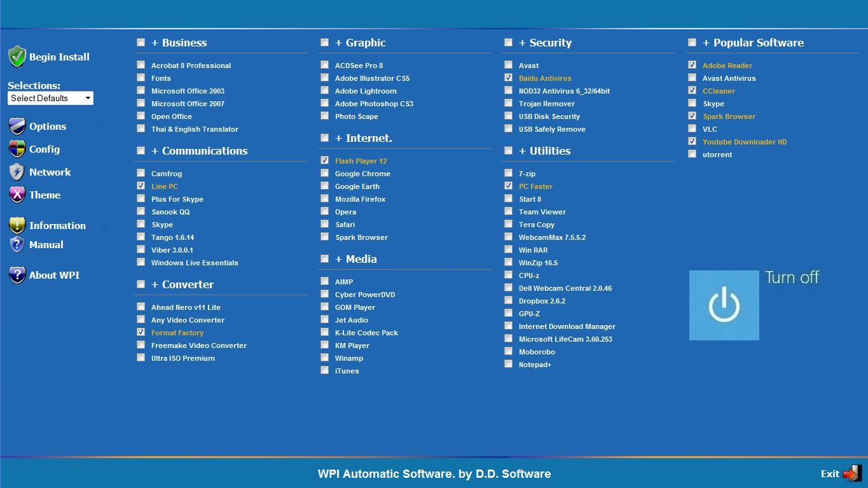Click the About WPI shield icon
The width and height of the screenshot is (868, 488).
pyautogui.click(x=17, y=275)
